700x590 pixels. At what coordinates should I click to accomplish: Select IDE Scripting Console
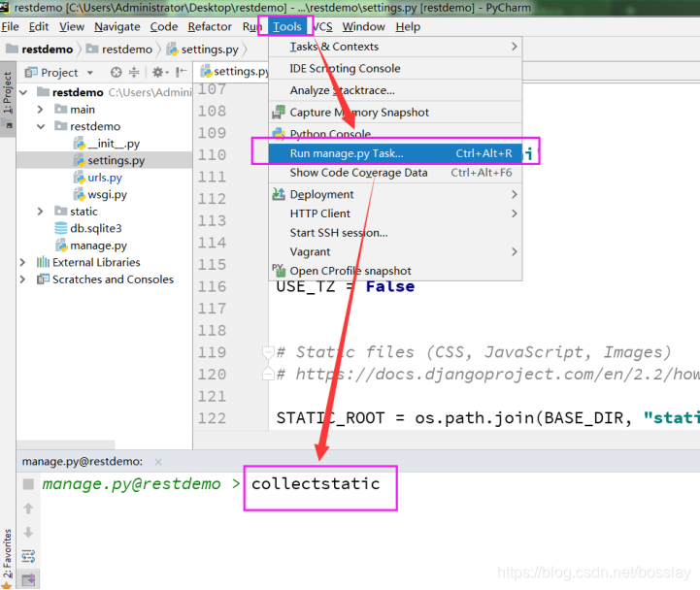(395, 69)
